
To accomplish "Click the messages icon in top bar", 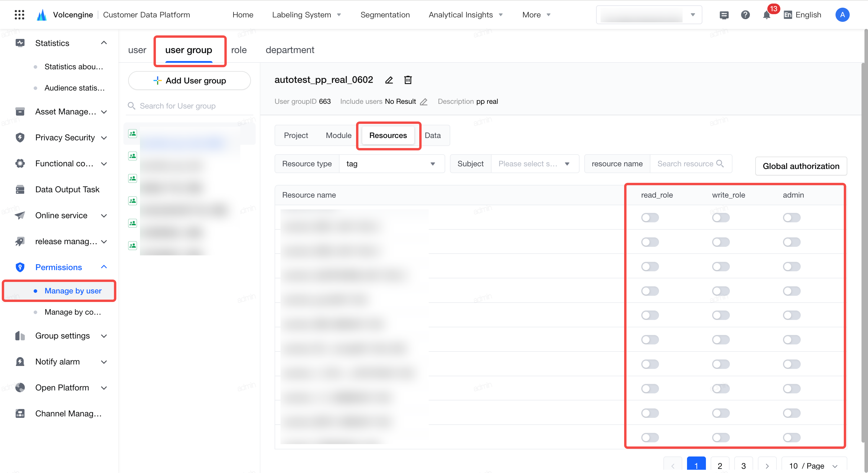I will point(724,15).
